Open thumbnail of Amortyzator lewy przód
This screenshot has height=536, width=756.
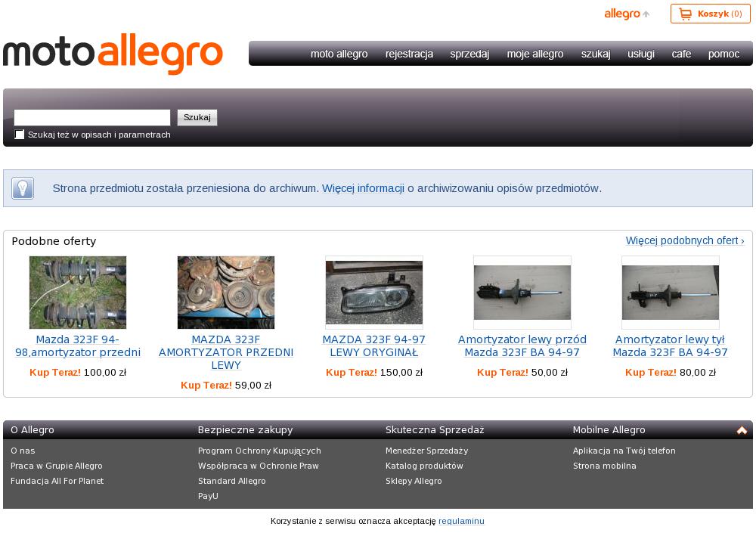(522, 293)
